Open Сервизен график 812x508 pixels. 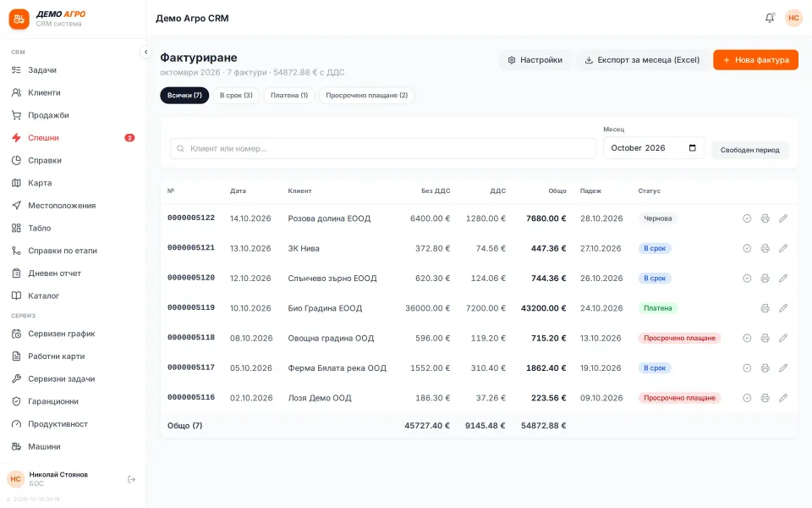tap(73, 334)
